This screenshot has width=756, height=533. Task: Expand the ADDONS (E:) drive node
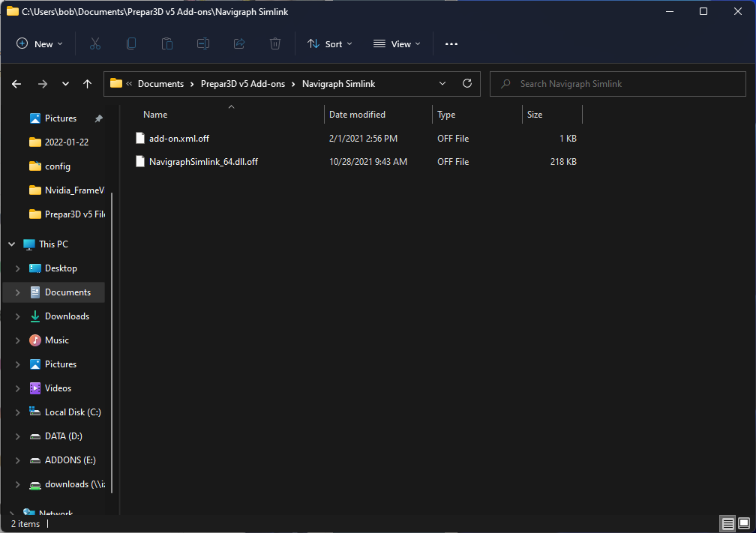tap(17, 460)
